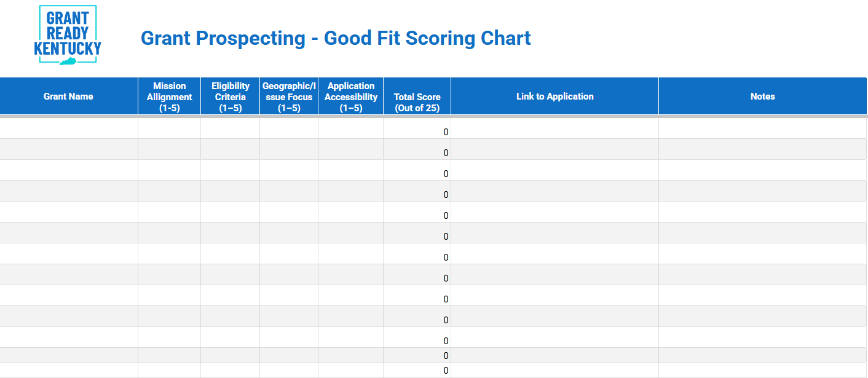Click first row's Eligibility Criteria cell
Viewport: 868px width, 378px height.
[231, 128]
